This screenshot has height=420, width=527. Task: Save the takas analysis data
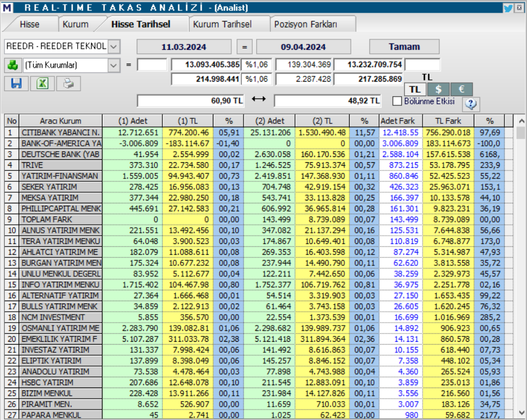16,83
